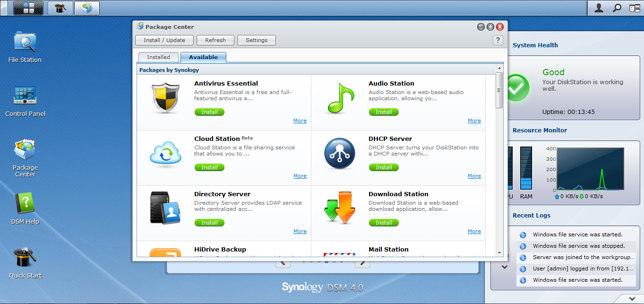The height and width of the screenshot is (304, 644).
Task: Open More link for Download Station
Action: [x=474, y=231]
